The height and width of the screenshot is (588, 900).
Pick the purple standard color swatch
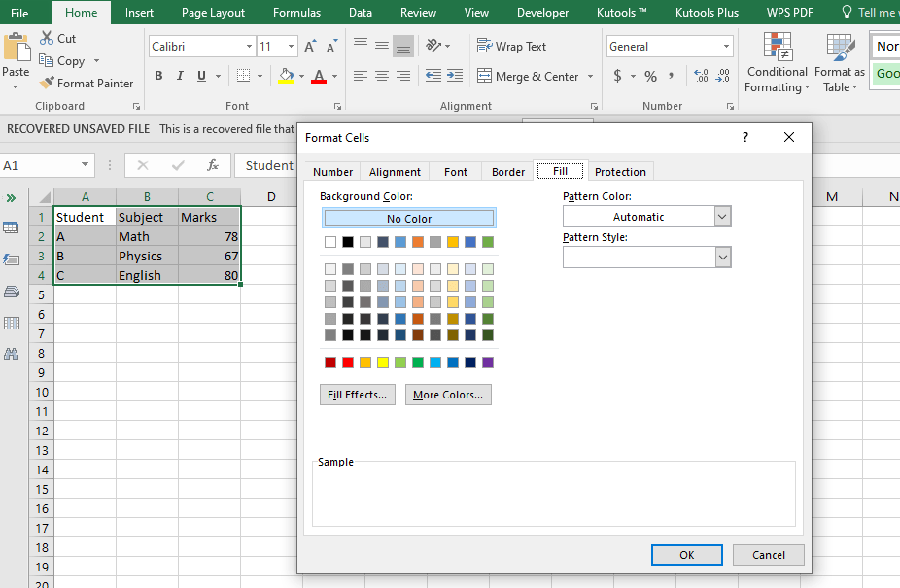488,363
